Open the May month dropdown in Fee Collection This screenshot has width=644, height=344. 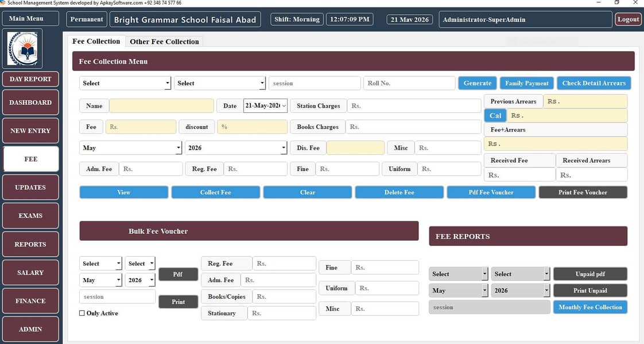tap(130, 148)
